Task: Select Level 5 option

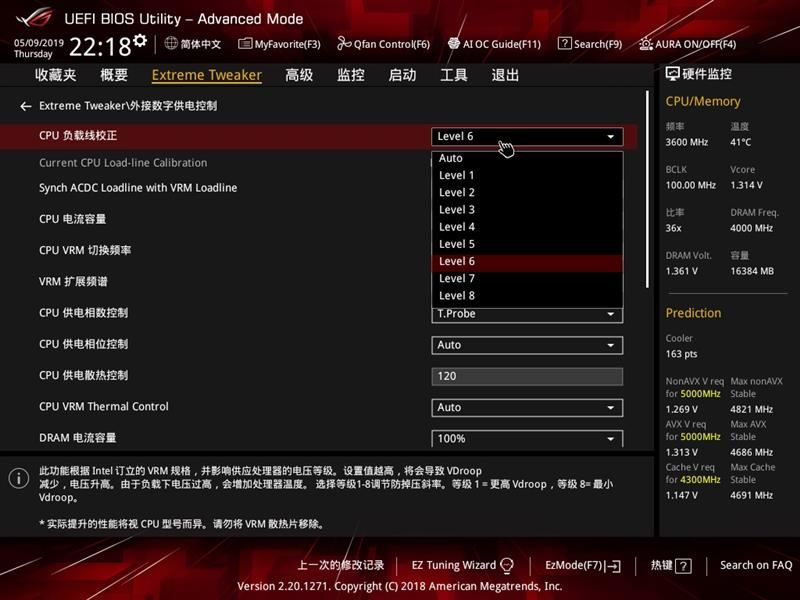Action: [x=527, y=244]
